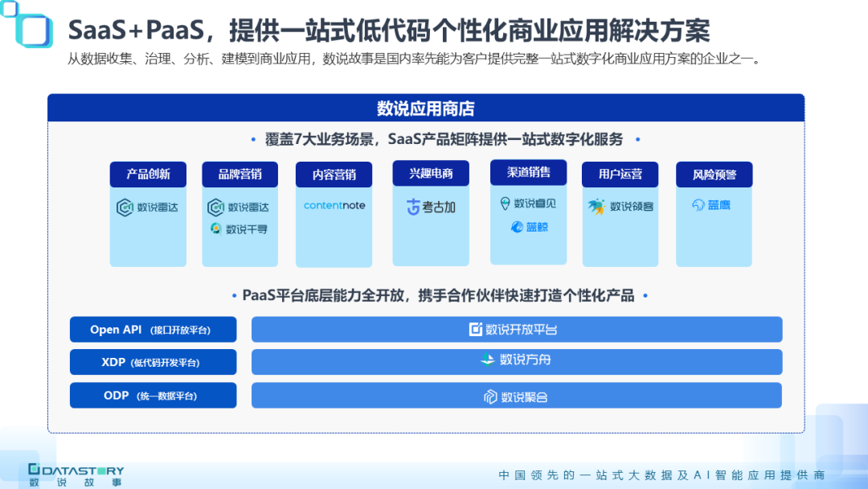Select the 用户运营 category header
The height and width of the screenshot is (489, 868).
(620, 175)
